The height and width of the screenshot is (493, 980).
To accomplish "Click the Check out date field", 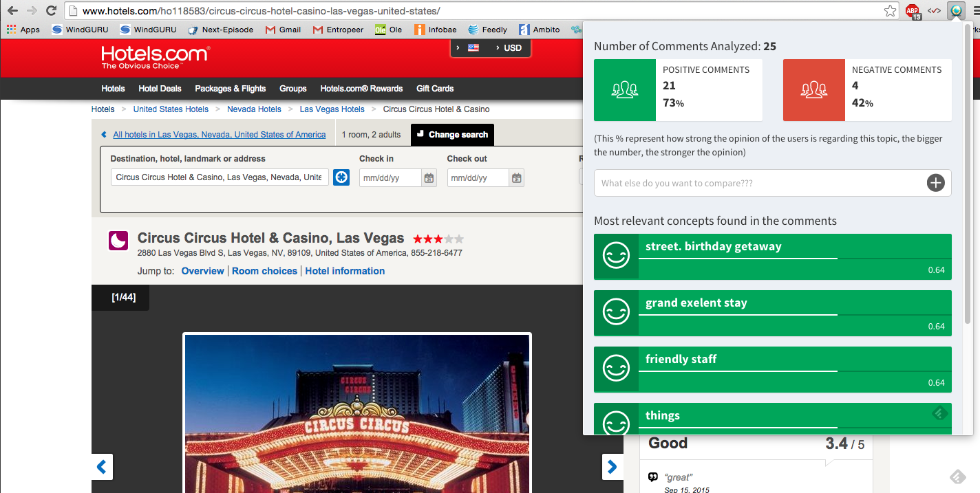I will pyautogui.click(x=478, y=178).
